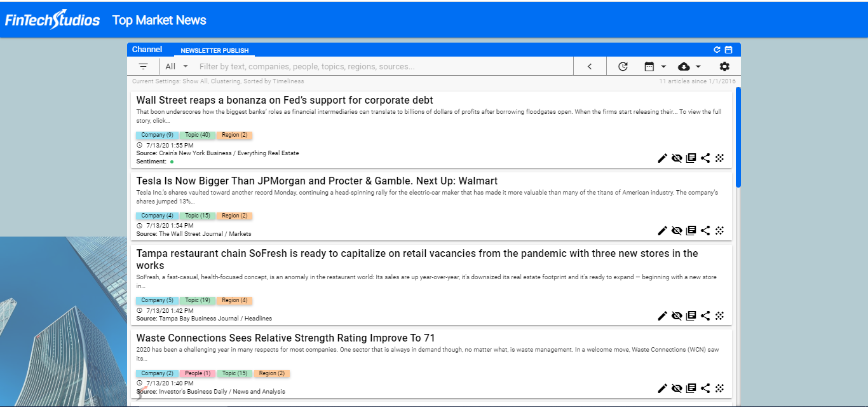Show cluster for the Tesla article
The image size is (868, 407).
[719, 231]
